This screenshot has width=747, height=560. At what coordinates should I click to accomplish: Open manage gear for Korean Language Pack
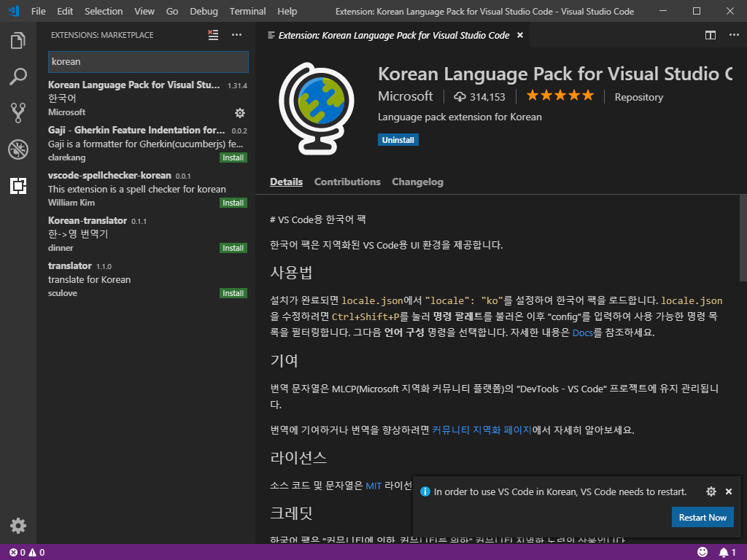tap(240, 113)
